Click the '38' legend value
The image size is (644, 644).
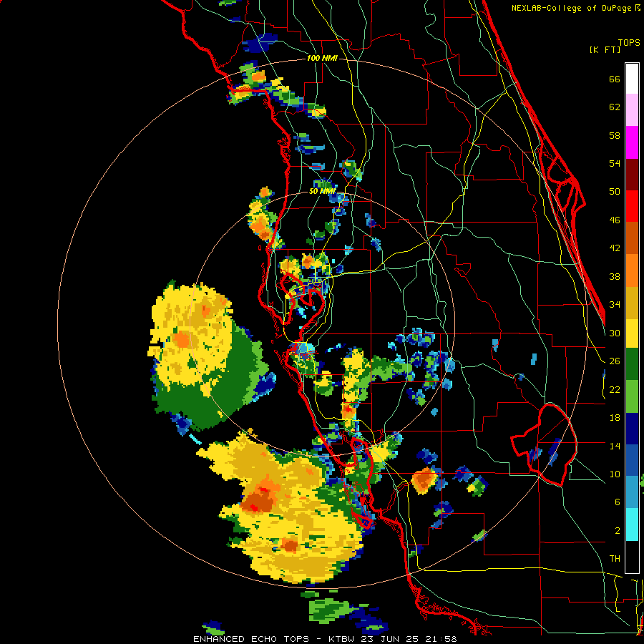[615, 276]
